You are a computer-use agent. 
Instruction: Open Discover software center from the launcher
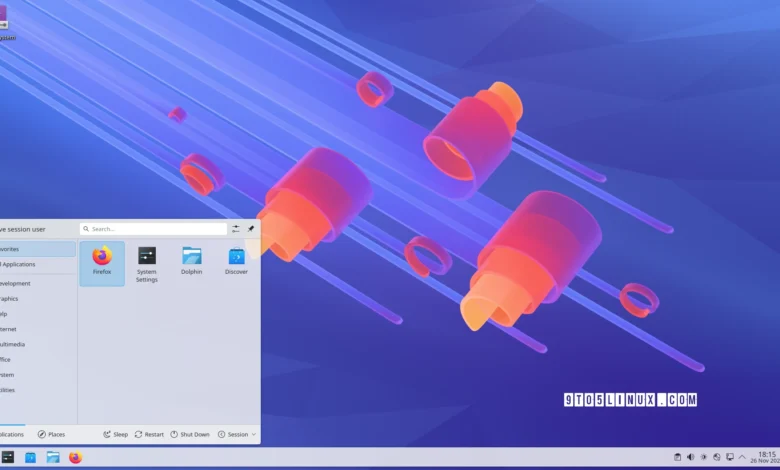pos(236,261)
